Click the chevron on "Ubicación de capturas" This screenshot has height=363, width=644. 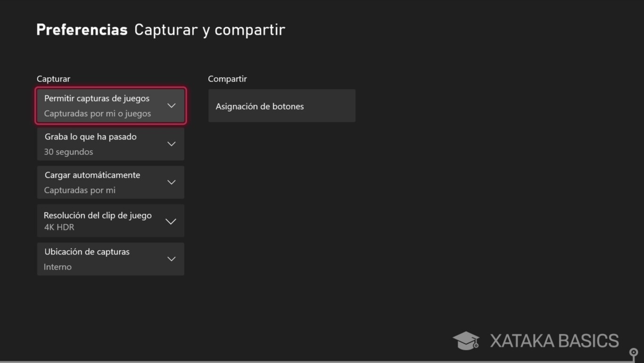click(171, 259)
